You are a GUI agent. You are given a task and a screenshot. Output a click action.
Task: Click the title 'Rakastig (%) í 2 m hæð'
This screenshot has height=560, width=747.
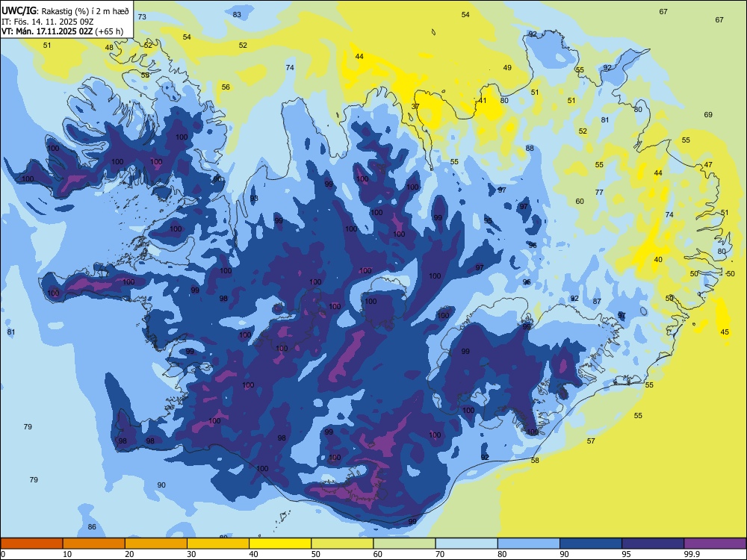click(x=85, y=11)
